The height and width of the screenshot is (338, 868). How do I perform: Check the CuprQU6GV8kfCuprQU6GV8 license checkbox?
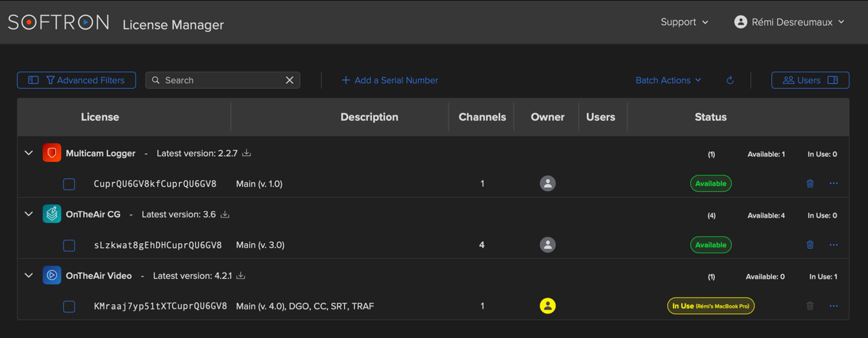pos(69,184)
